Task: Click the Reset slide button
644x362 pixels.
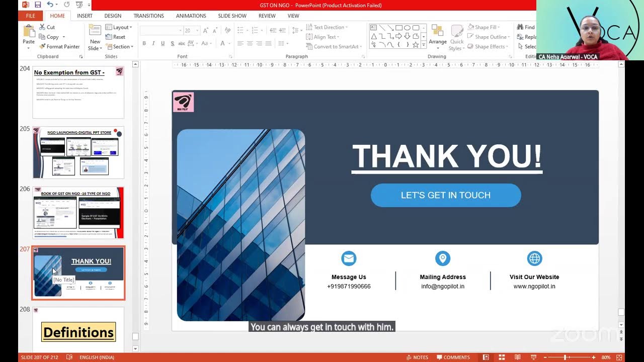Action: [x=115, y=37]
